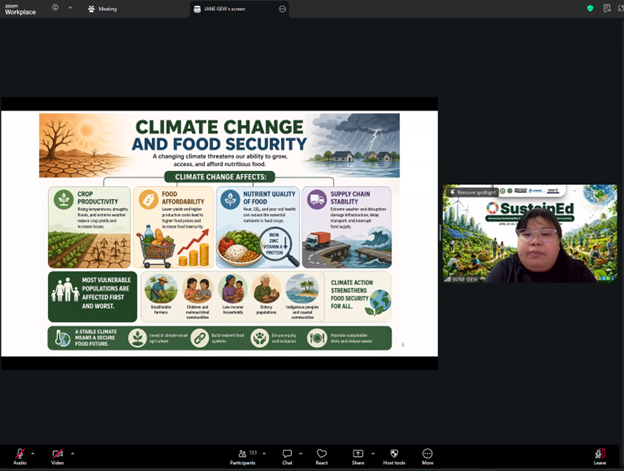Click the shared slide content area
This screenshot has height=471, width=624.
[219, 232]
